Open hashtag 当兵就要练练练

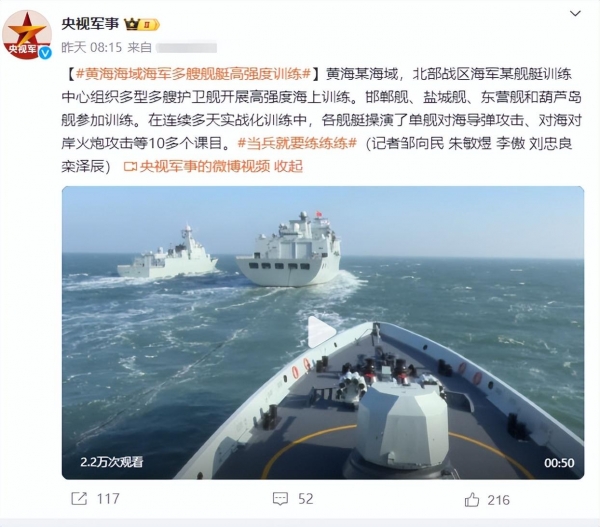tap(297, 143)
